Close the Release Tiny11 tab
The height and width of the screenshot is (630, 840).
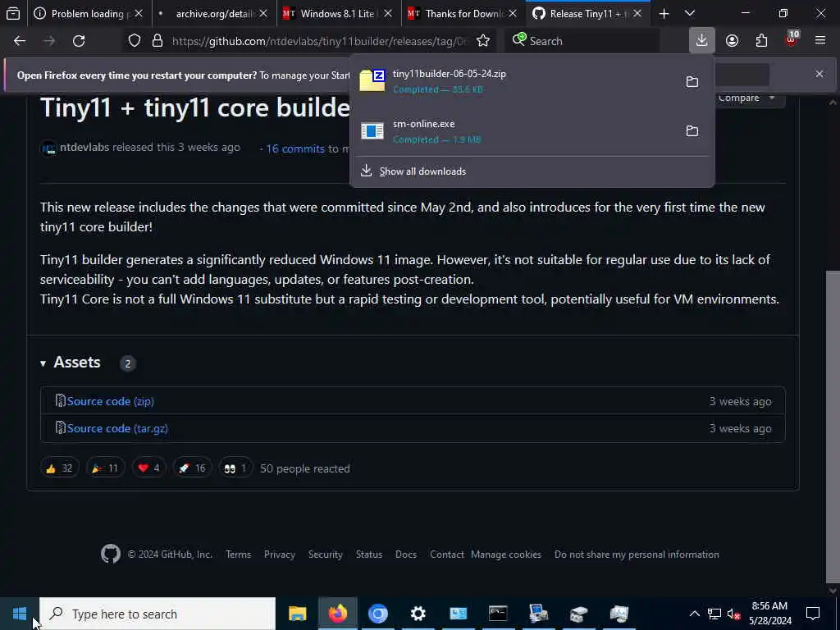click(637, 13)
